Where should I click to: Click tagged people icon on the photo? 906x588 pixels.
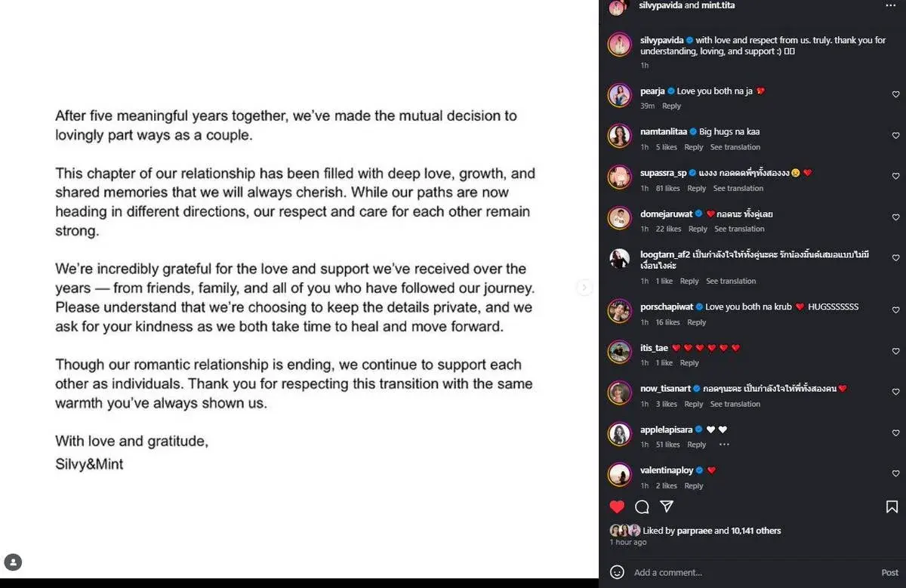coord(13,562)
